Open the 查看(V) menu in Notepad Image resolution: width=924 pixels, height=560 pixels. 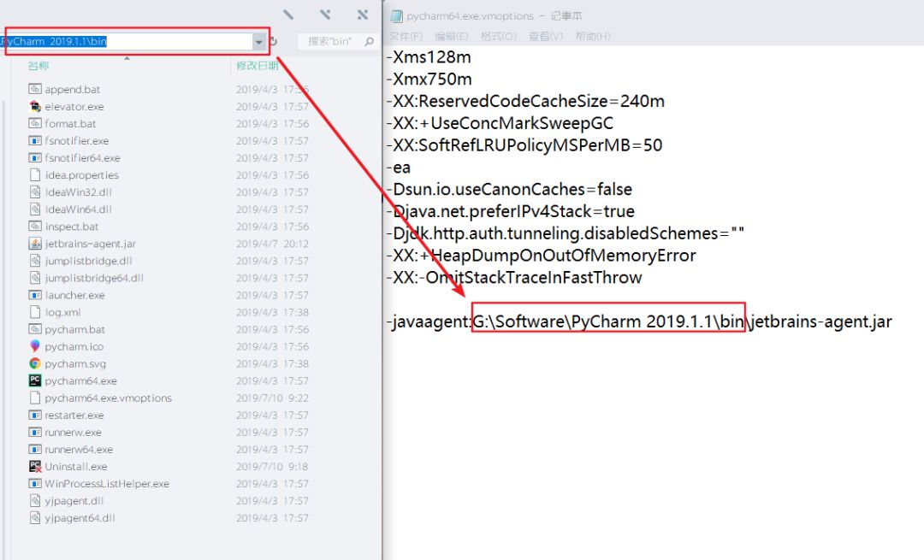click(546, 36)
